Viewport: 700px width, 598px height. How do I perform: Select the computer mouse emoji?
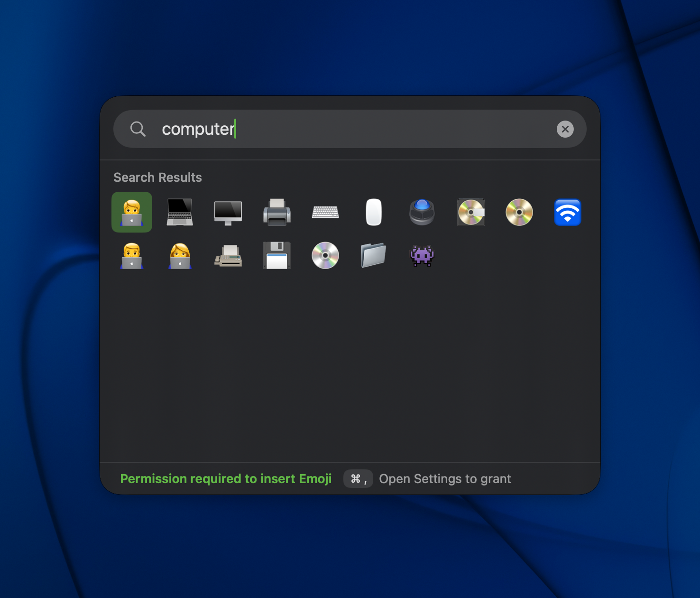click(374, 212)
